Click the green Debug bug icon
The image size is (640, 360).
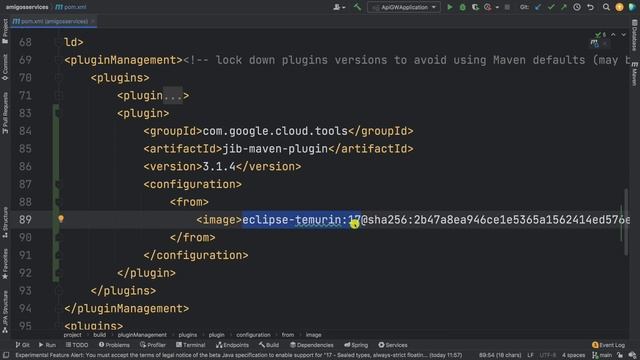click(x=462, y=7)
